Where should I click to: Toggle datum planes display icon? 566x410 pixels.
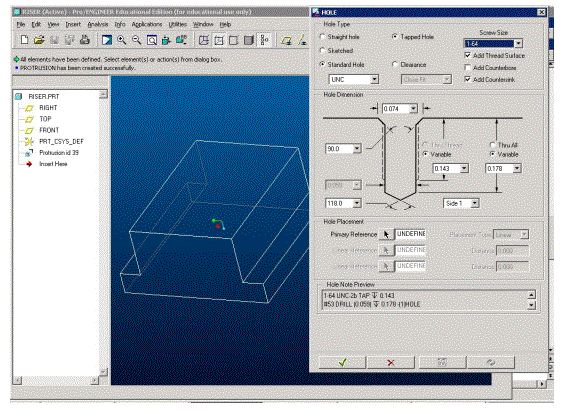pyautogui.click(x=287, y=40)
